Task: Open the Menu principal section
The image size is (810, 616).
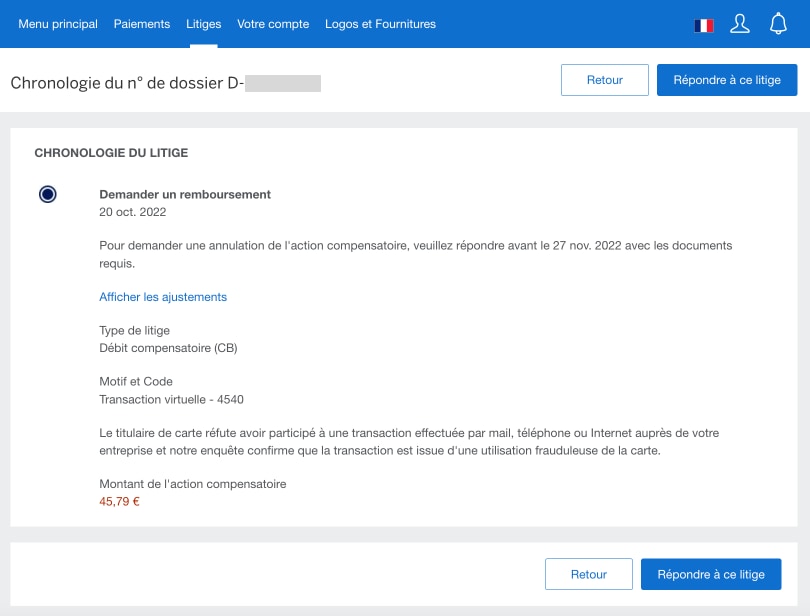Action: pyautogui.click(x=57, y=24)
